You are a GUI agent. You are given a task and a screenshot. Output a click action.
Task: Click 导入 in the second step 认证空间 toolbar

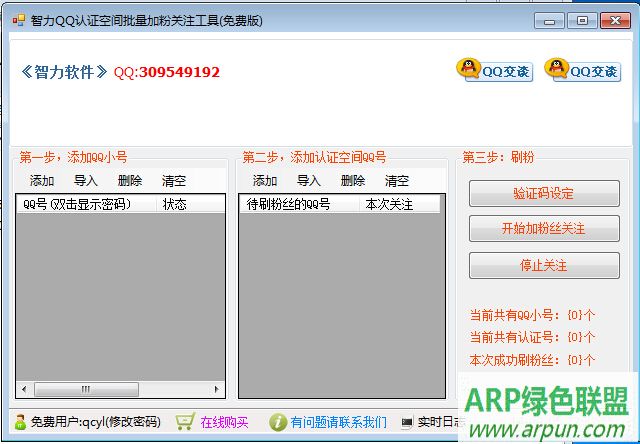coord(309,180)
